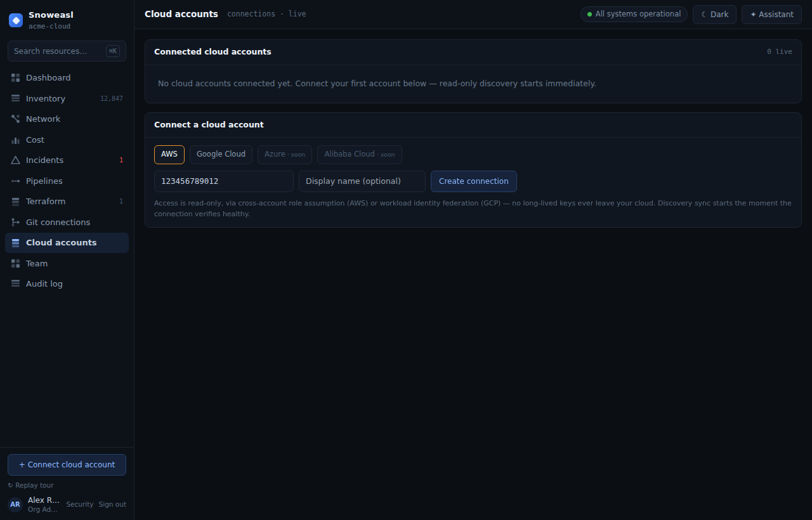Click the Terraform stack icon

16,201
